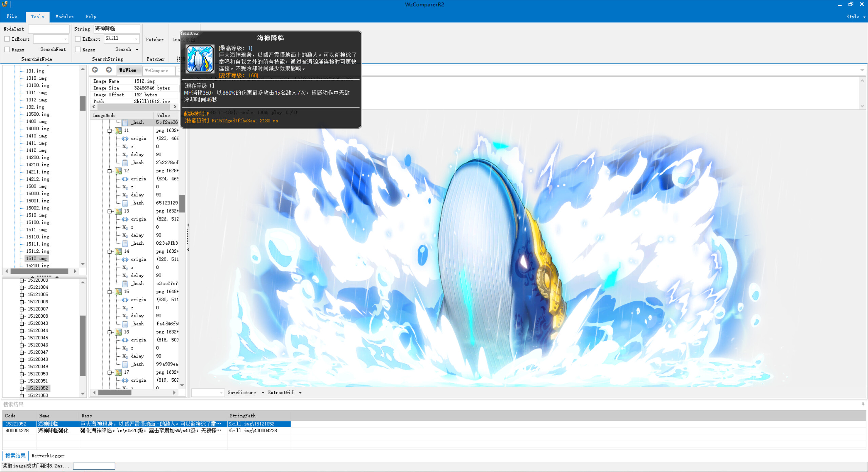The width and height of the screenshot is (868, 472).
Task: Open the Modules ribbon tab
Action: coord(64,17)
